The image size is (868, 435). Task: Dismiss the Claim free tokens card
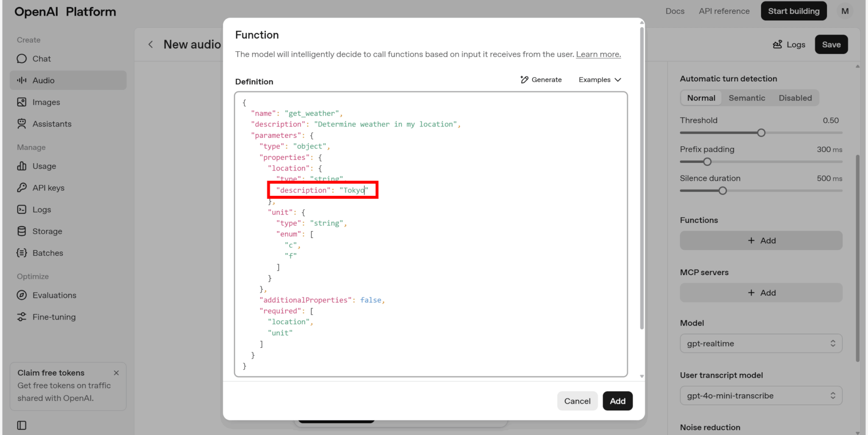tap(116, 373)
